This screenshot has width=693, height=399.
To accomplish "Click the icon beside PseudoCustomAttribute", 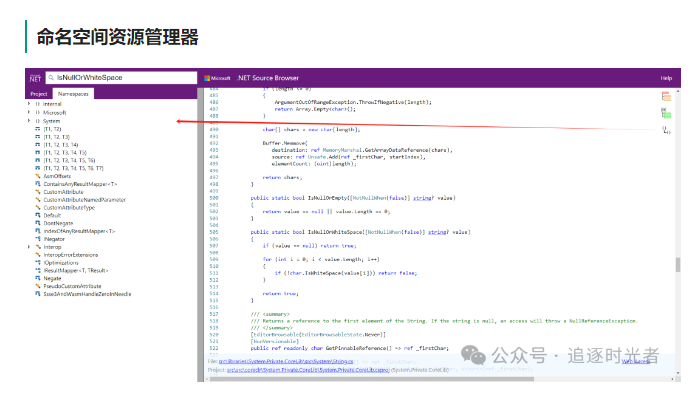I will (38, 286).
